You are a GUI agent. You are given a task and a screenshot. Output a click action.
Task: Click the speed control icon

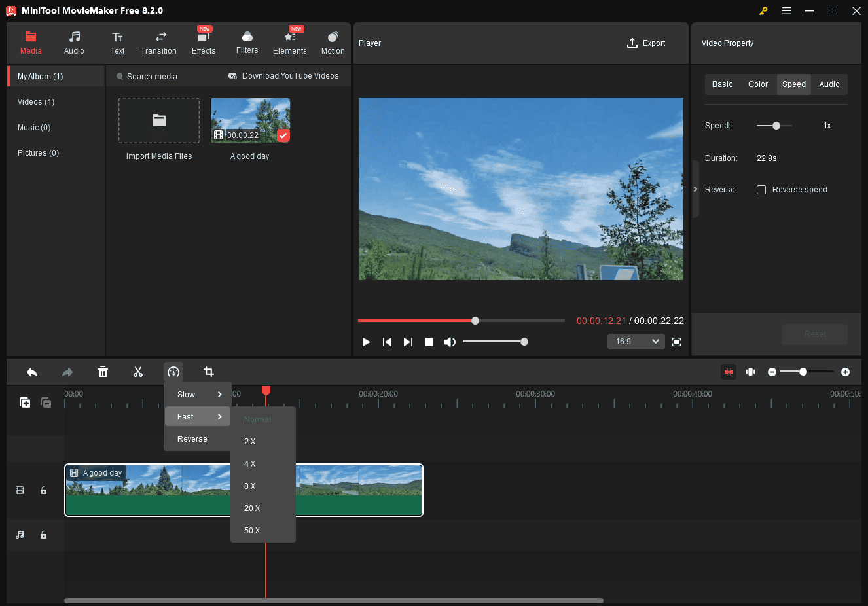click(173, 372)
